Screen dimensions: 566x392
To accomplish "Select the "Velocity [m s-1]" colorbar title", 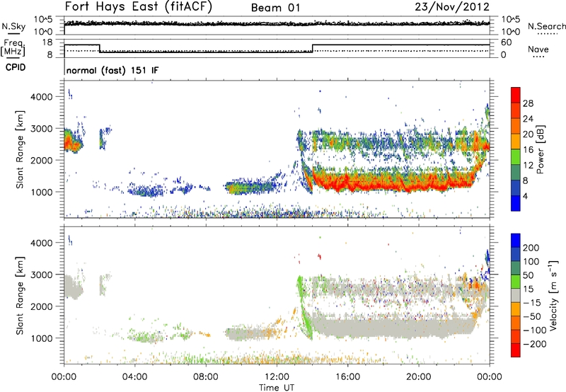I will coord(553,295).
